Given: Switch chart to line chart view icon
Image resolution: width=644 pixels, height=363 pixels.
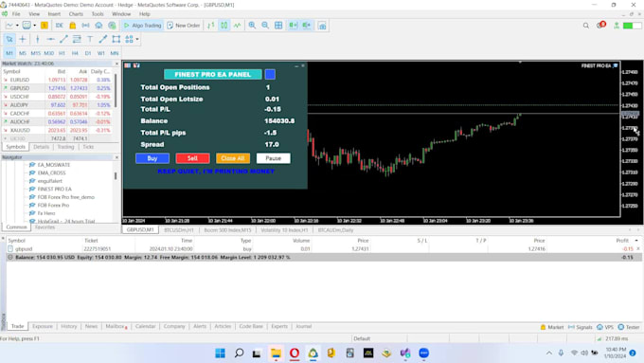Looking at the screenshot, I should tap(238, 26).
